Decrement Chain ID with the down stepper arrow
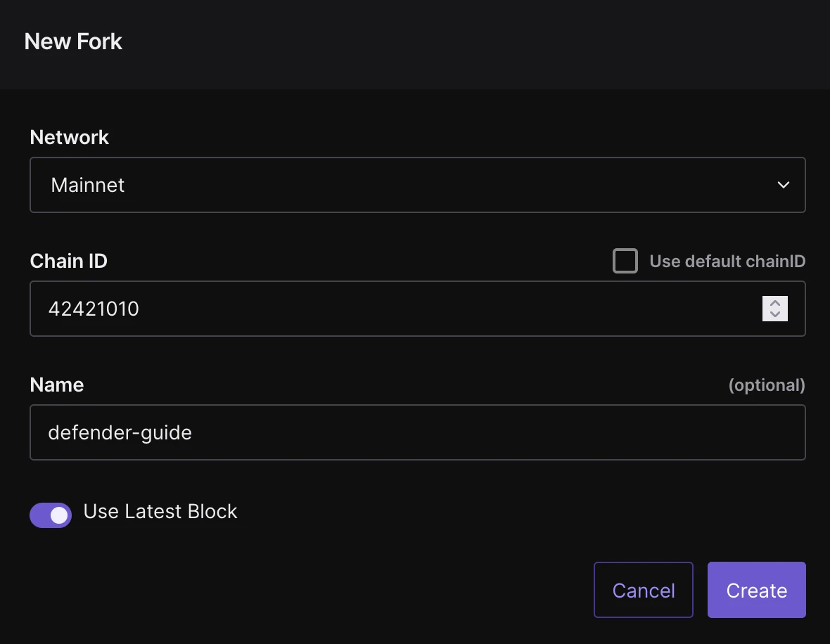The image size is (830, 644). click(x=775, y=314)
